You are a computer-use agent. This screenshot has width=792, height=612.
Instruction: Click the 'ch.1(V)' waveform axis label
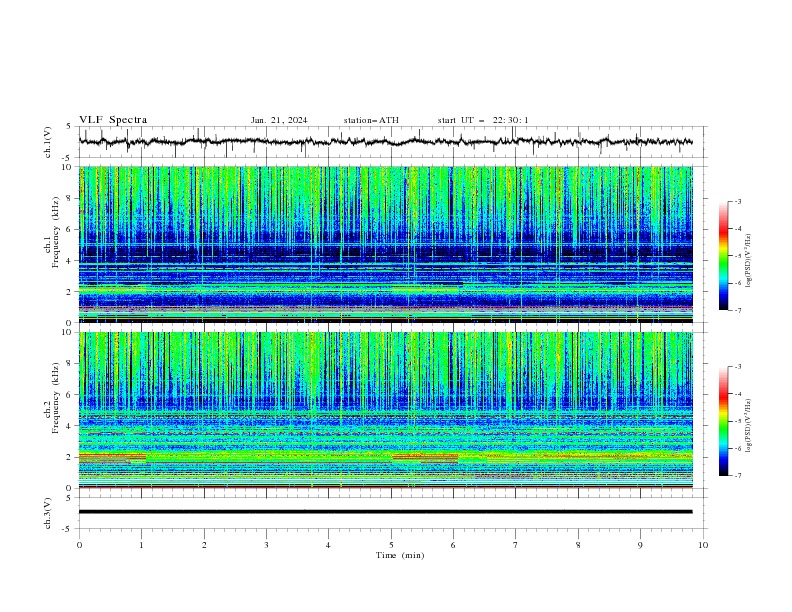tap(48, 142)
